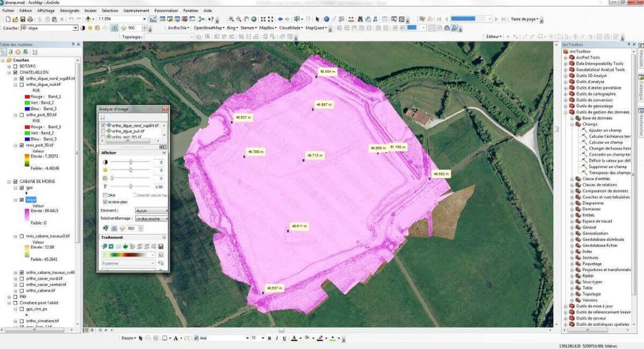This screenshot has width=644, height=349.
Task: Collapse the Outils de gestion des données toolbox
Action: (x=565, y=112)
